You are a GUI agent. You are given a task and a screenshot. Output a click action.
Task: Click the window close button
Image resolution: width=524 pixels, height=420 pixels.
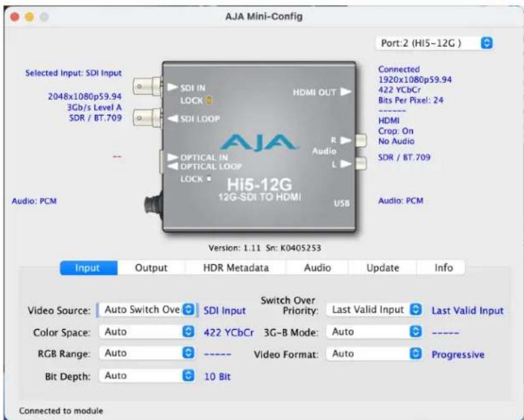(15, 16)
